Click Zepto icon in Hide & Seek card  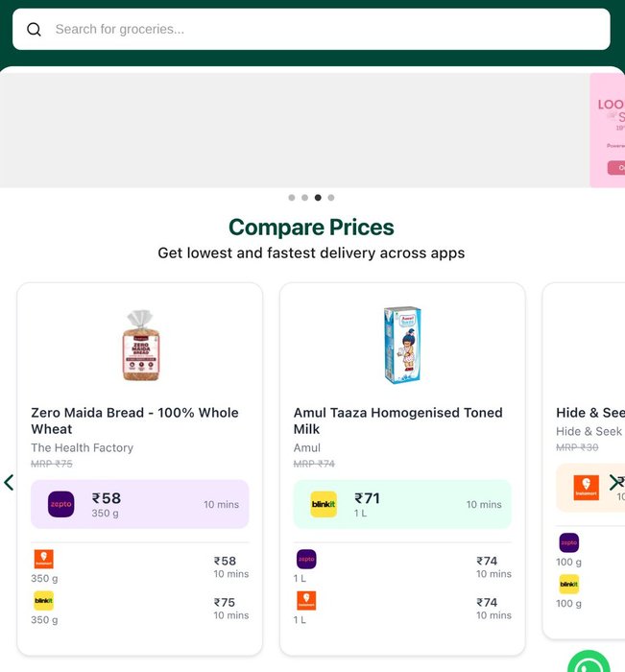tap(569, 542)
